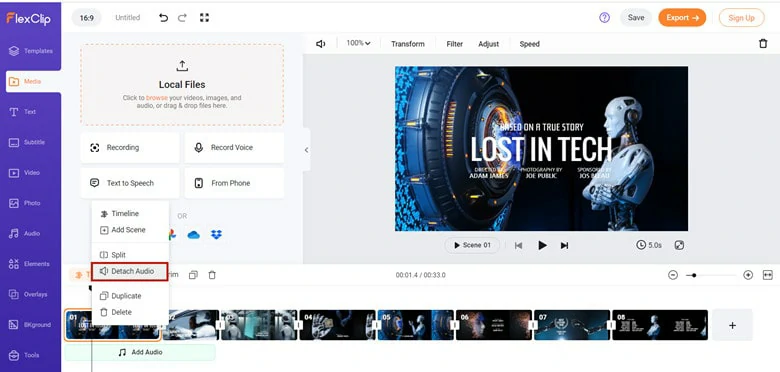Click the orange Export button
Image resolution: width=780 pixels, height=372 pixels.
pyautogui.click(x=682, y=18)
